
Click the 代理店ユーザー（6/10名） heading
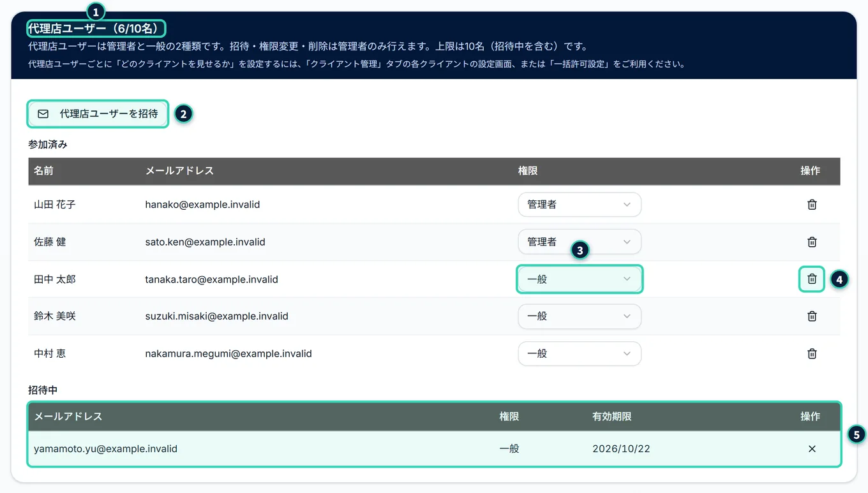click(96, 29)
